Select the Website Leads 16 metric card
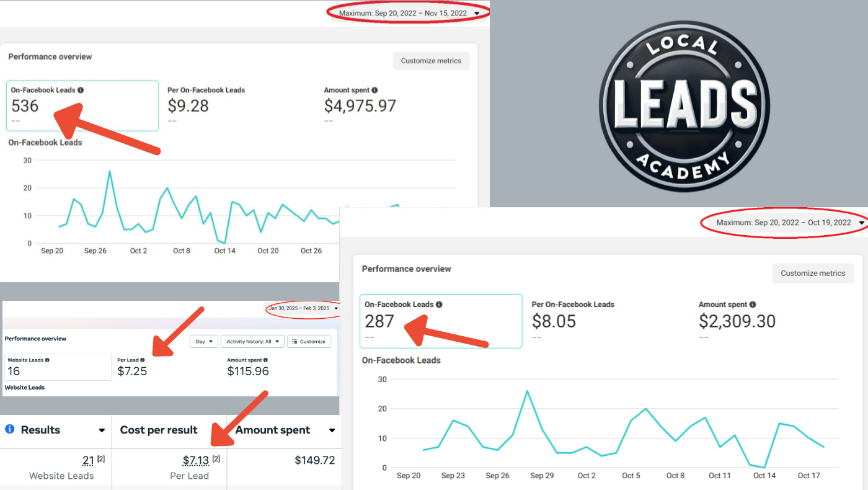This screenshot has height=490, width=868. tap(58, 367)
